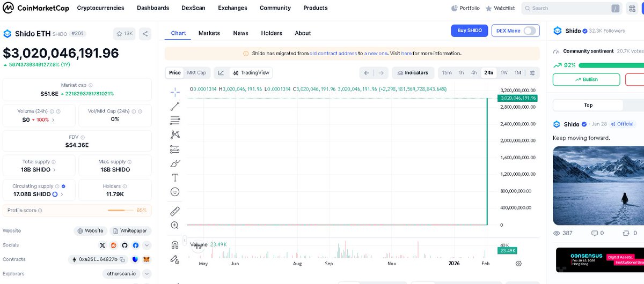Open Shido's Reddit social link

(x=113, y=245)
